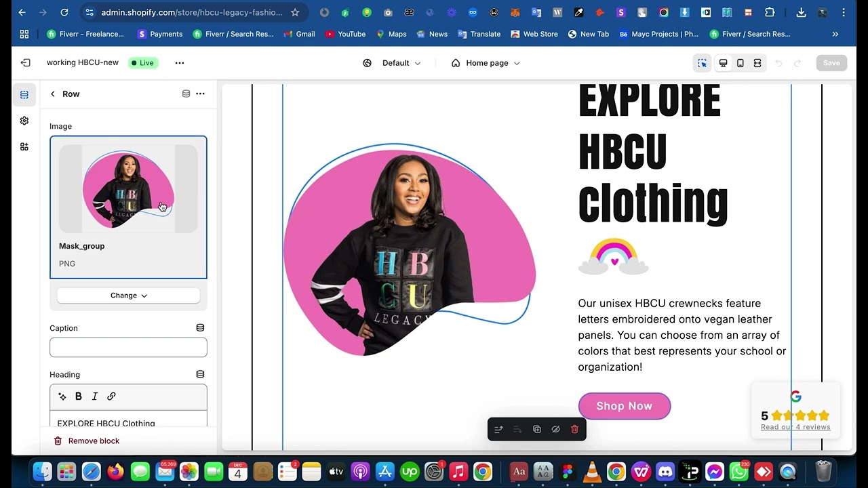Move the block up in floating toolbar
The width and height of the screenshot is (868, 488).
498,429
